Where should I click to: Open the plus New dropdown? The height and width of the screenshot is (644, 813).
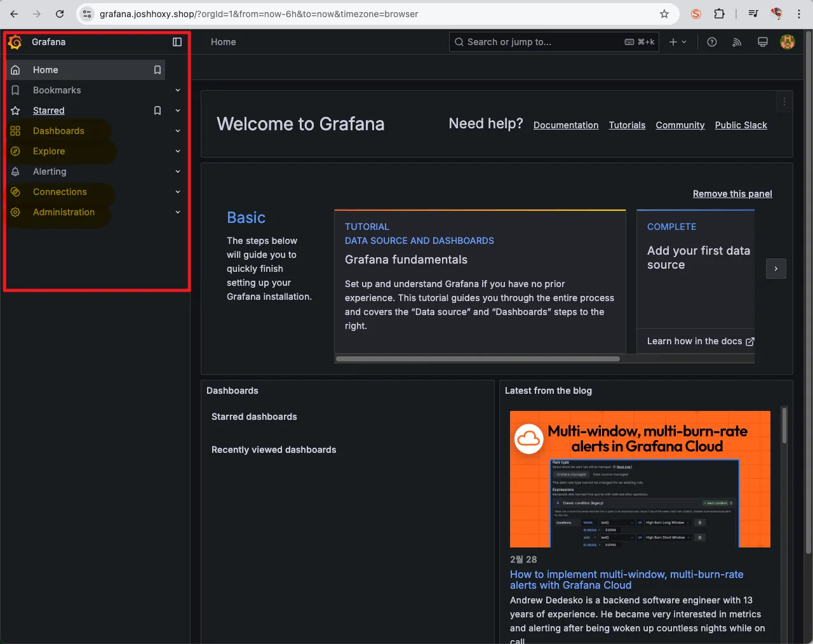pyautogui.click(x=678, y=42)
